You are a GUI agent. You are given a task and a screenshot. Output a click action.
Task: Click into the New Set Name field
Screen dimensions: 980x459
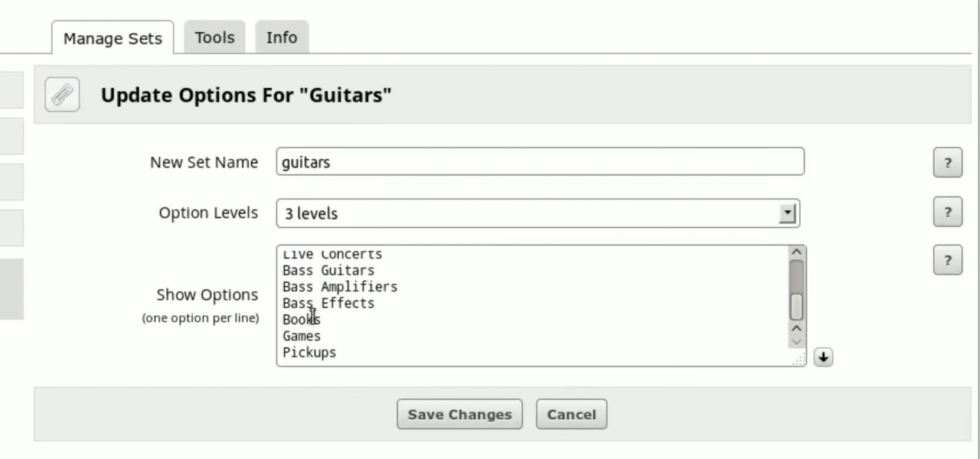click(x=540, y=162)
